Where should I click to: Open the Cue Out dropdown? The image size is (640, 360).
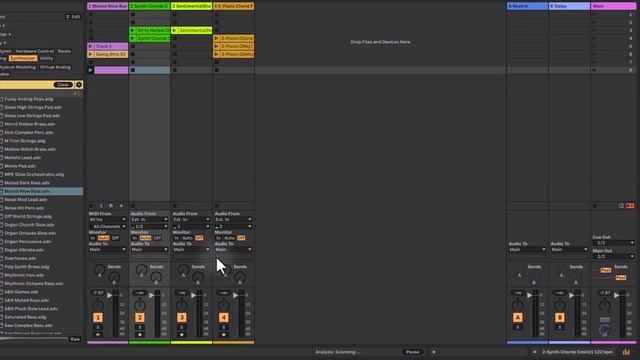(613, 243)
